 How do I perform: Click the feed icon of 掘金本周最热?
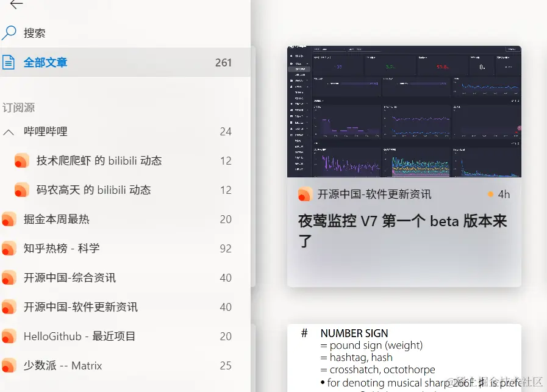pos(9,219)
